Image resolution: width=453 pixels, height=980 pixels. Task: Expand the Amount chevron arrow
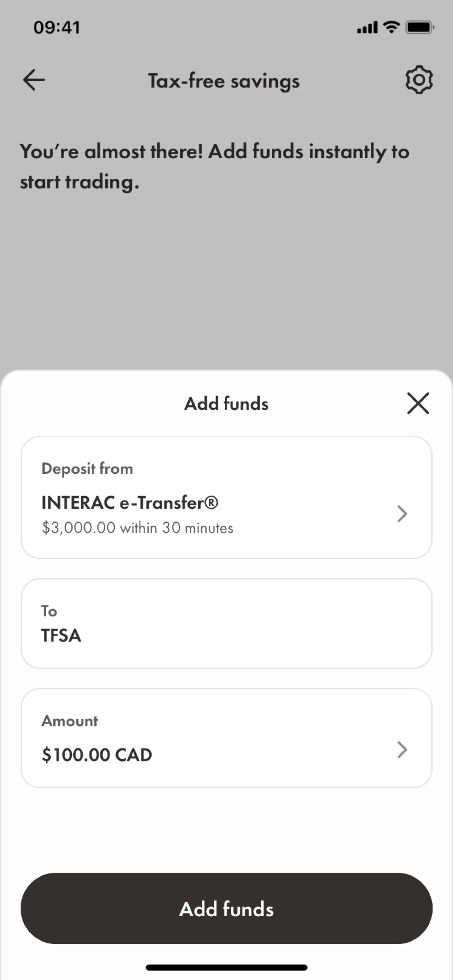click(402, 750)
